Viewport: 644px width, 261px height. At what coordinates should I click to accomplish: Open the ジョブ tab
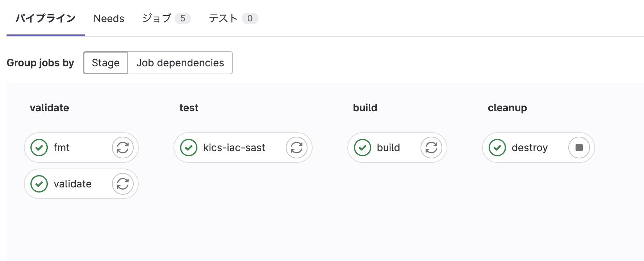166,18
